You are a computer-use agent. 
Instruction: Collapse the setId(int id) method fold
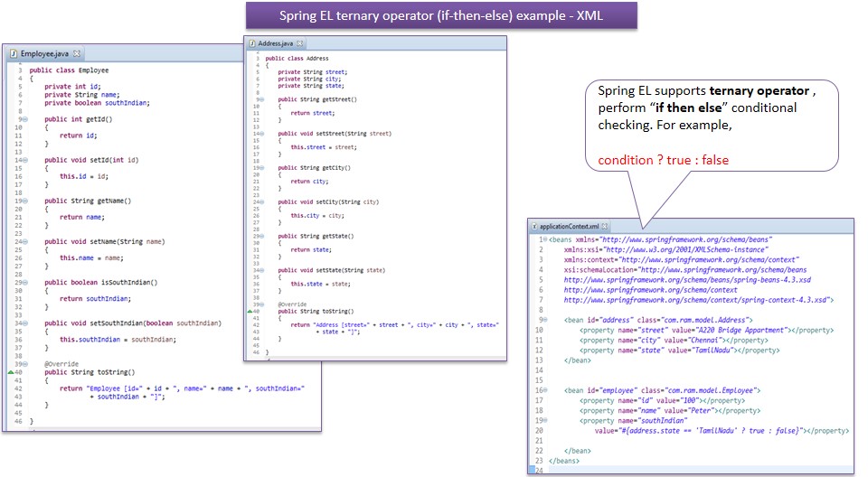coord(25,160)
